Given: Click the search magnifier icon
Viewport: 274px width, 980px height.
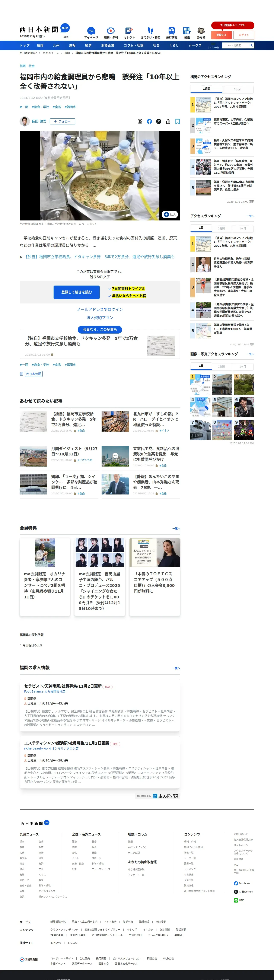Looking at the screenshot, I should pyautogui.click(x=251, y=45).
